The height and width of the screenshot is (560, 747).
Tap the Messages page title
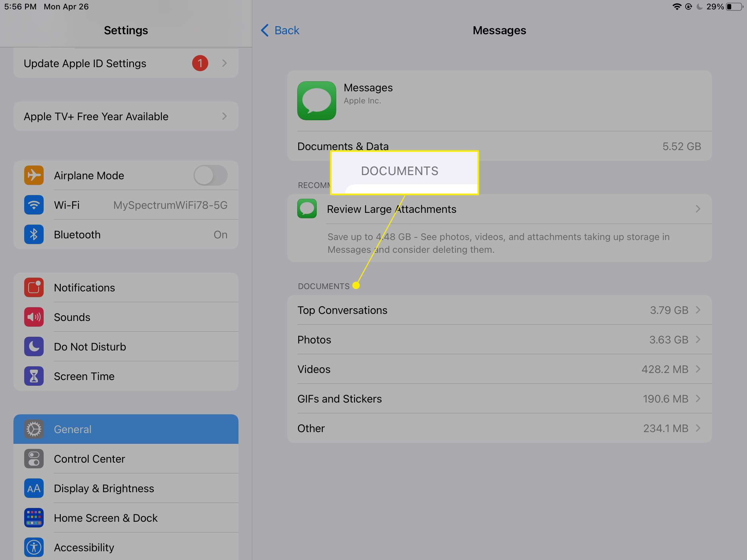coord(499,30)
